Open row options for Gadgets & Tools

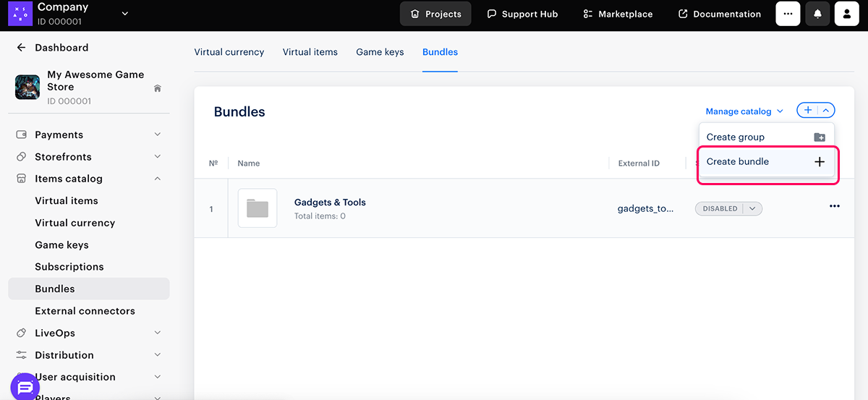(834, 206)
